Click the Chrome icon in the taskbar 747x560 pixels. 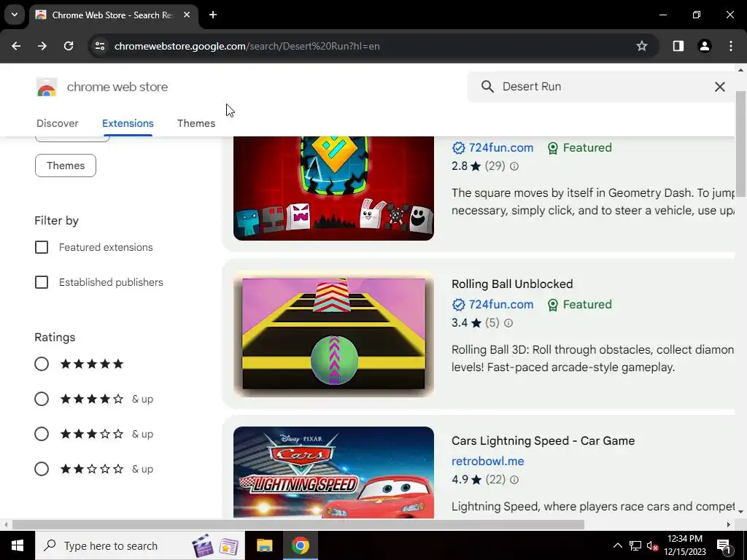click(x=300, y=545)
